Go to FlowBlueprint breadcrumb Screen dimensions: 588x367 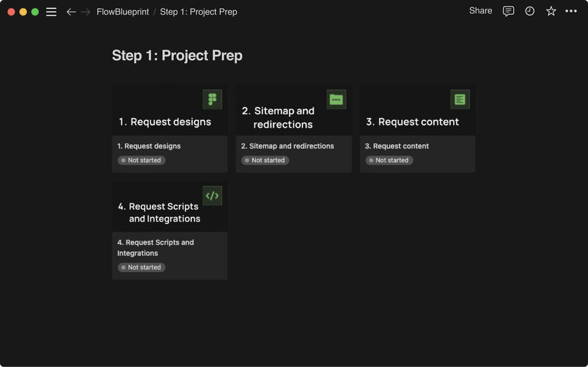(x=123, y=12)
